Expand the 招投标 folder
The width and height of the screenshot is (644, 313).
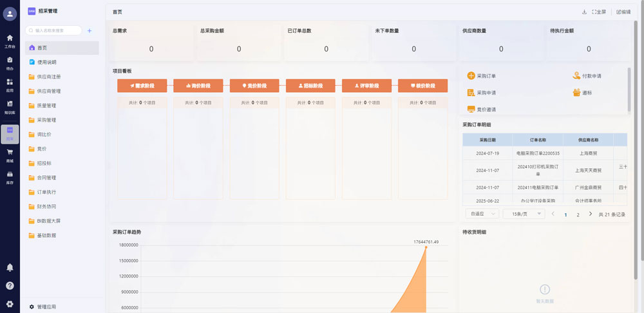45,163
